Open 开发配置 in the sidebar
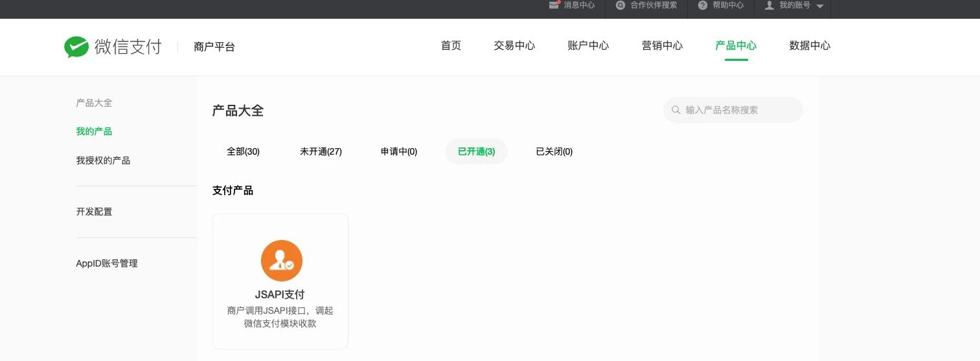This screenshot has width=980, height=361. pos(94,212)
